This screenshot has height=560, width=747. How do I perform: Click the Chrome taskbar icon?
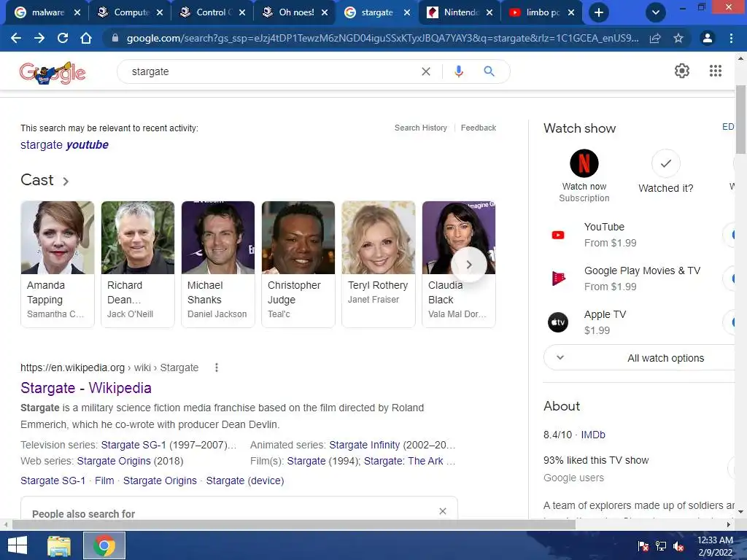(104, 545)
